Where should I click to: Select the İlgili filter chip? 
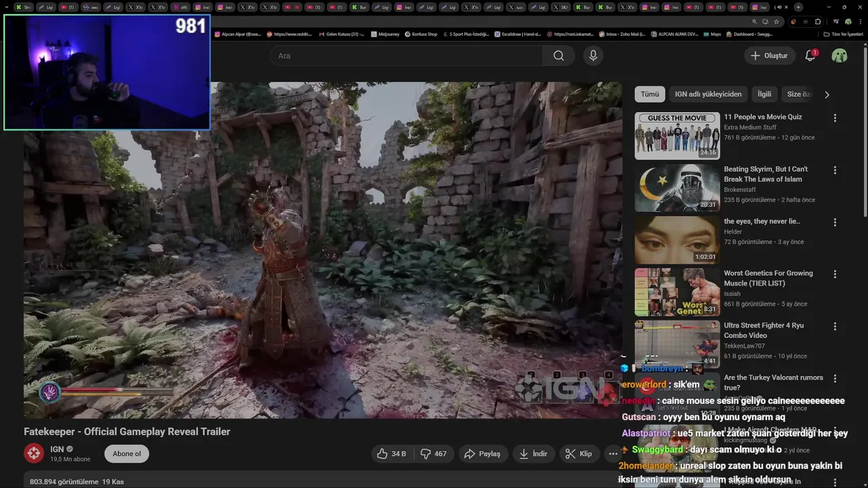764,94
